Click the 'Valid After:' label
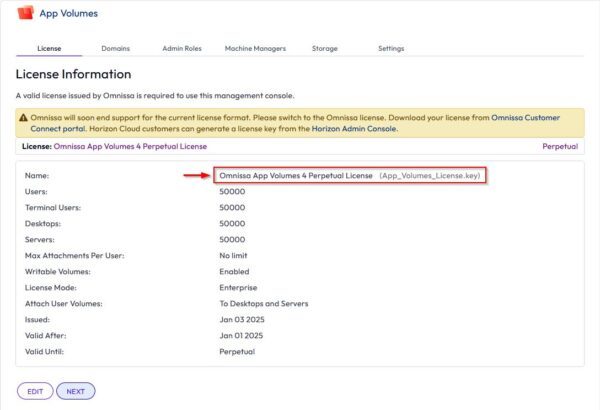The width and height of the screenshot is (600, 410). [46, 336]
